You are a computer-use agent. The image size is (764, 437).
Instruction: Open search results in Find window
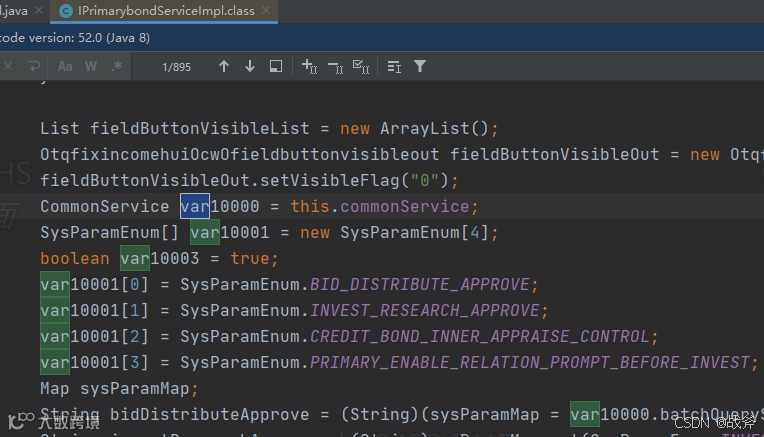pyautogui.click(x=276, y=66)
